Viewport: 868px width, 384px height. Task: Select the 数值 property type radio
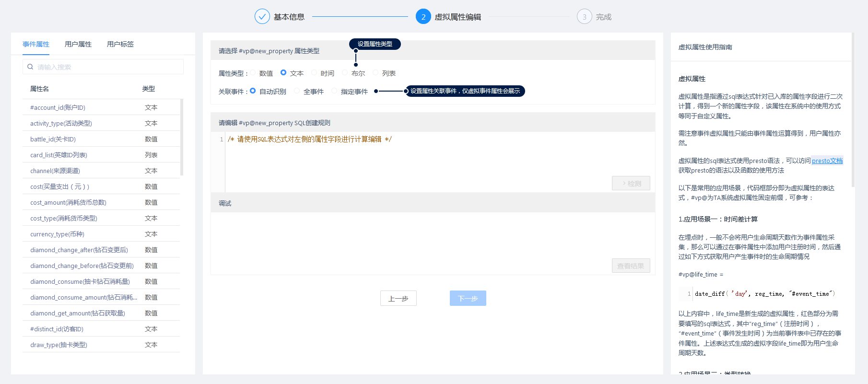point(253,73)
